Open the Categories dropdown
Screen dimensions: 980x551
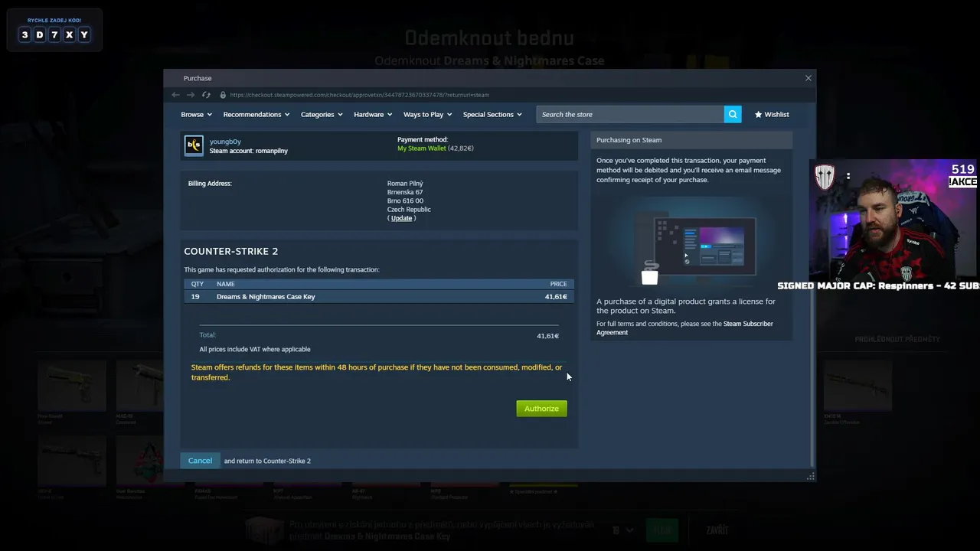coord(322,114)
